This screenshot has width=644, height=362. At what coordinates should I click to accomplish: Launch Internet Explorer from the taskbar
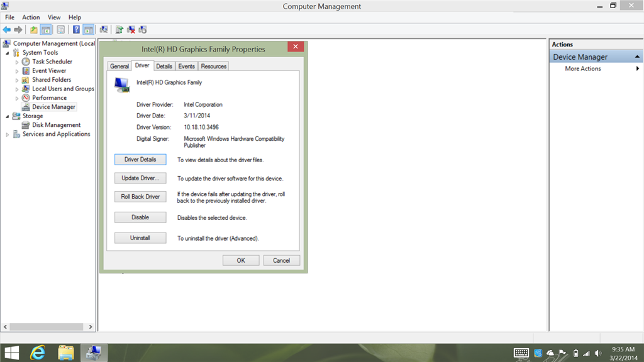(38, 353)
